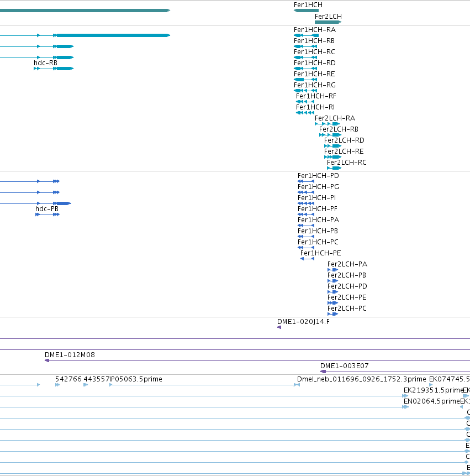Screen dimensions: 470x476
Task: Click the Fer1HCH-RA transcript
Action: point(306,35)
